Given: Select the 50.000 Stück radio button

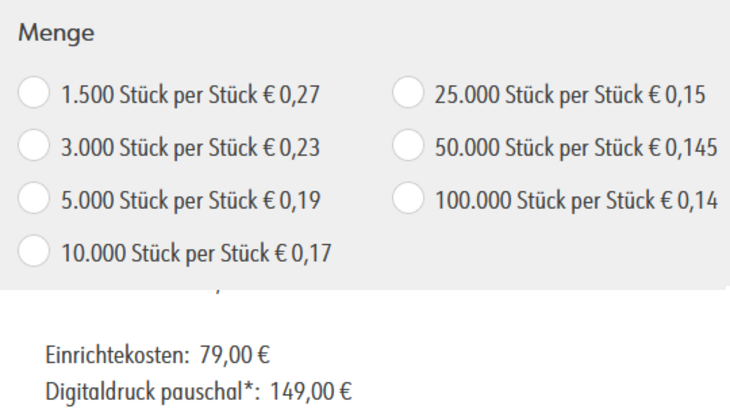Looking at the screenshot, I should (x=408, y=147).
